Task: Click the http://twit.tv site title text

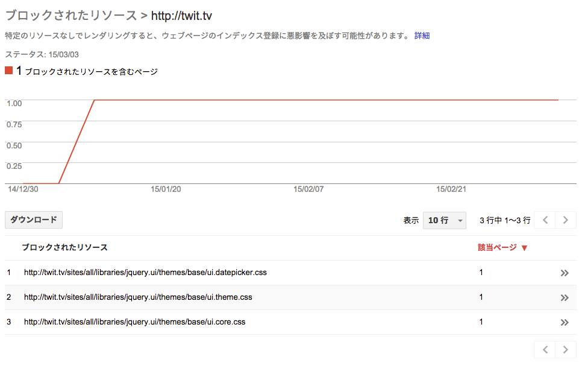Action: coord(181,16)
